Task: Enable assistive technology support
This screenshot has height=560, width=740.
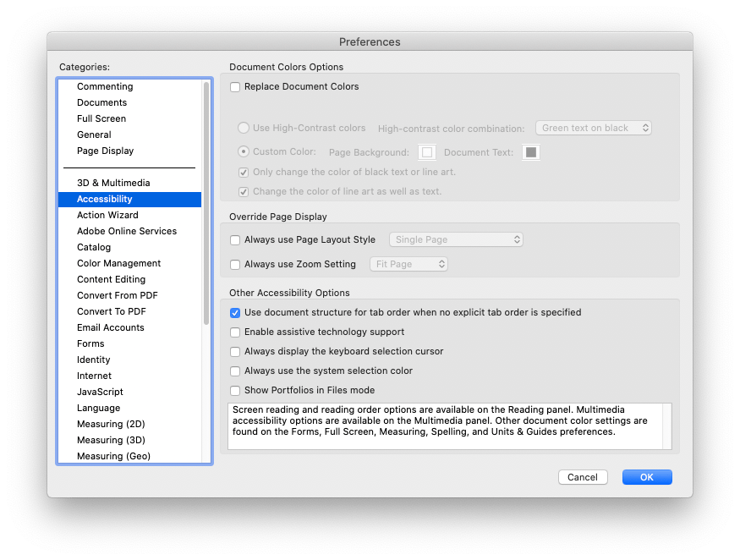Action: 234,332
